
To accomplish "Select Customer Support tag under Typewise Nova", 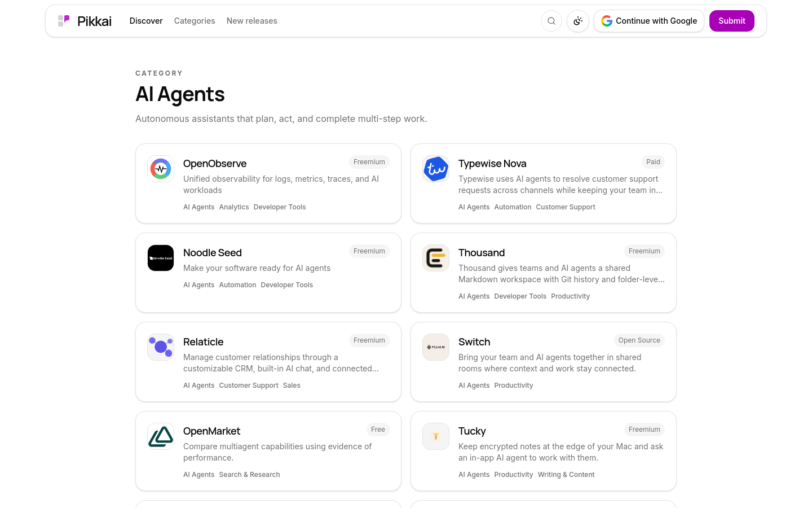I will (566, 207).
